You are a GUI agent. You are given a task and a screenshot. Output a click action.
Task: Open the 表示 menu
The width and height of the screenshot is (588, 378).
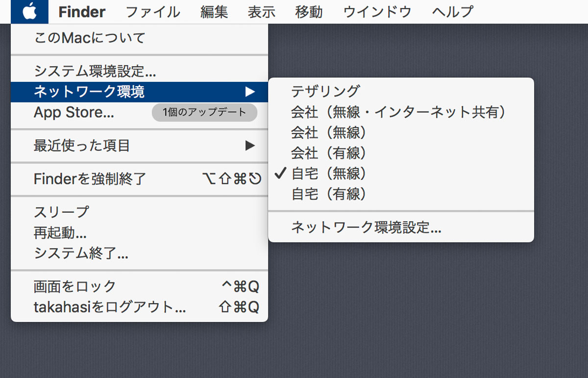(262, 12)
